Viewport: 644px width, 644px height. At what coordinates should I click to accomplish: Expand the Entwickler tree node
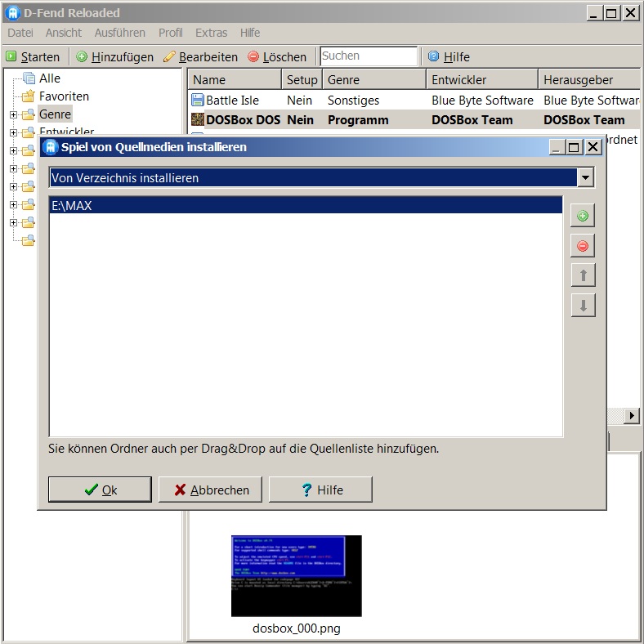14,132
